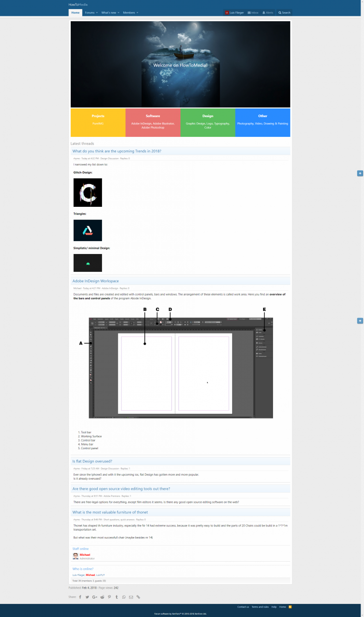Open the 'Adobe InDesign Workspace' thread title

point(95,281)
